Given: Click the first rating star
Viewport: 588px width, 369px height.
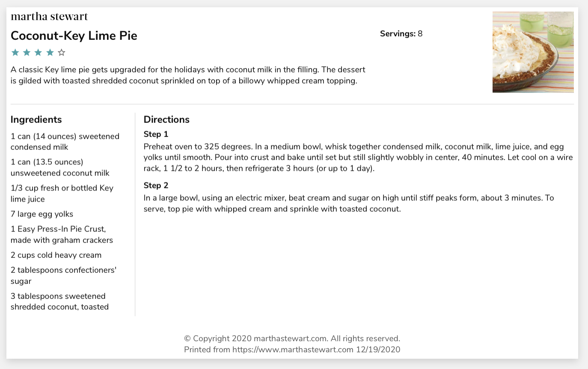Looking at the screenshot, I should click(15, 53).
